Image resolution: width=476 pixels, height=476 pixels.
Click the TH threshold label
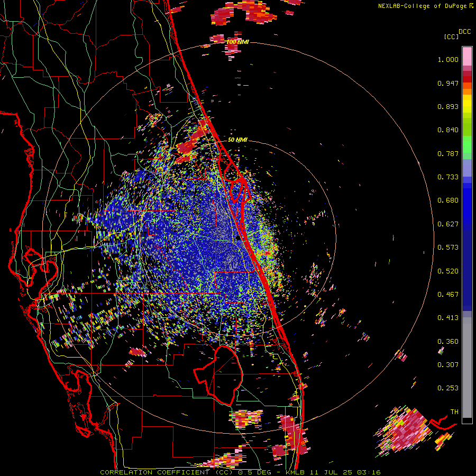[x=454, y=412]
